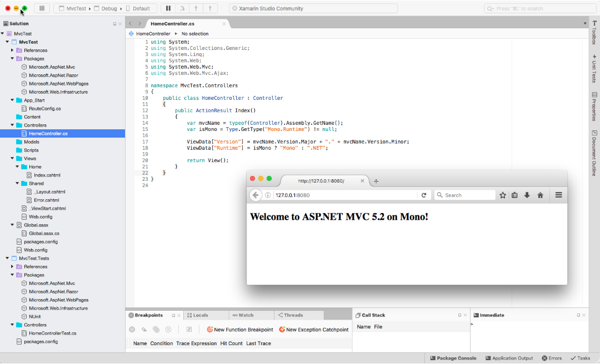Screen dimensions: 600x364
Task: Open the Package Console pad
Action: click(x=453, y=358)
